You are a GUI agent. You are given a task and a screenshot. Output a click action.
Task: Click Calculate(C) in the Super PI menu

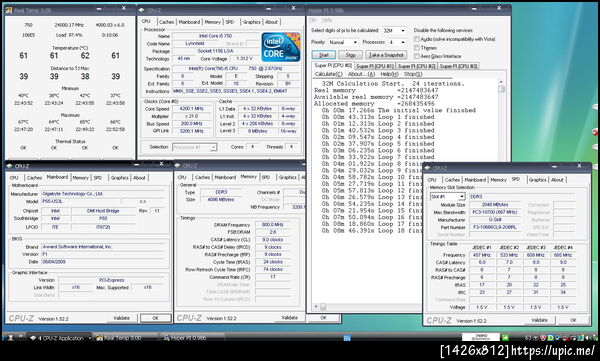point(328,74)
